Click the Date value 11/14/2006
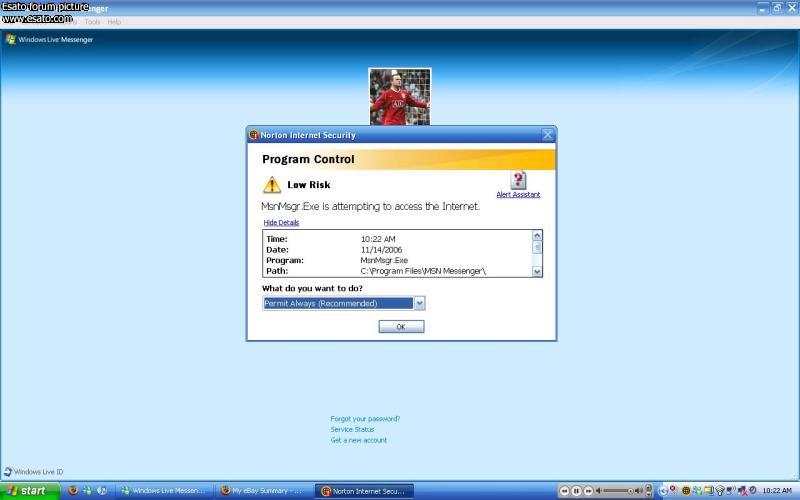 pyautogui.click(x=381, y=249)
